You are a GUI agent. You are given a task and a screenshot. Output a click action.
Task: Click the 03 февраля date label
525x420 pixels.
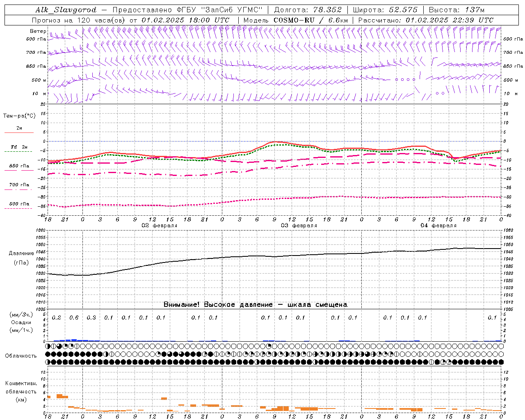click(299, 226)
